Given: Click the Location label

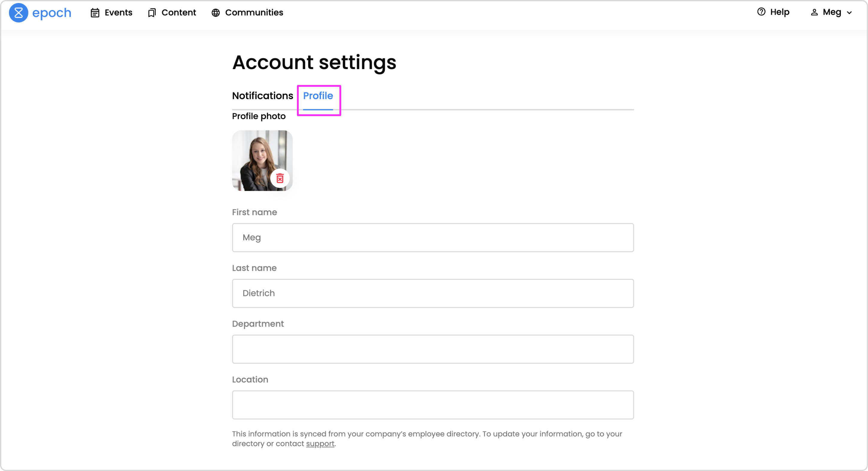Looking at the screenshot, I should (x=250, y=379).
